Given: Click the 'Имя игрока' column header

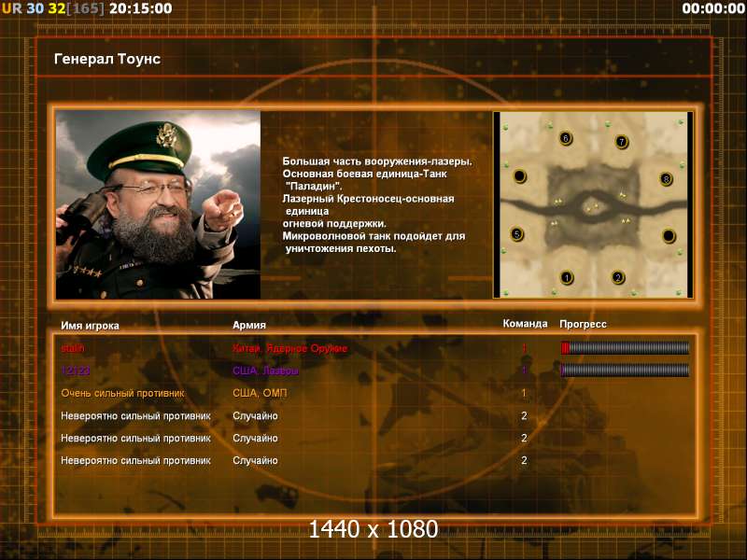Looking at the screenshot, I should click(90, 326).
